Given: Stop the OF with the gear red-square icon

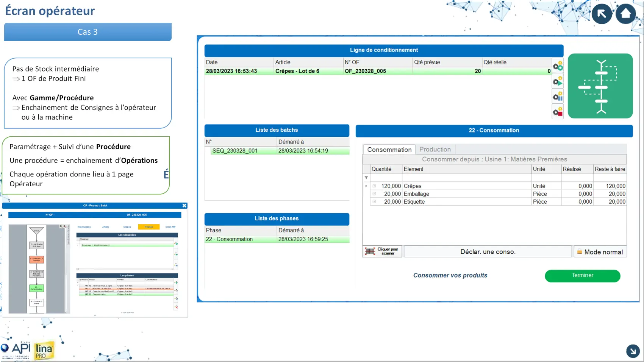Looking at the screenshot, I should click(x=558, y=112).
